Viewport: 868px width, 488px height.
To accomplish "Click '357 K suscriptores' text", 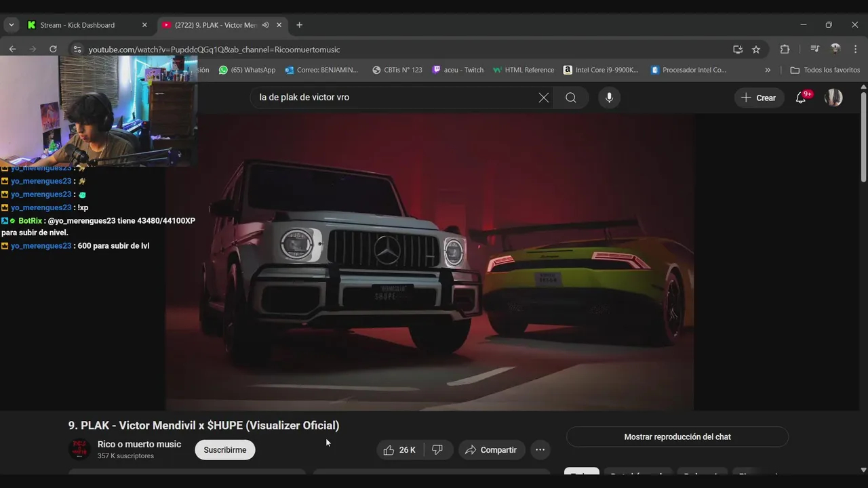I will tap(125, 456).
